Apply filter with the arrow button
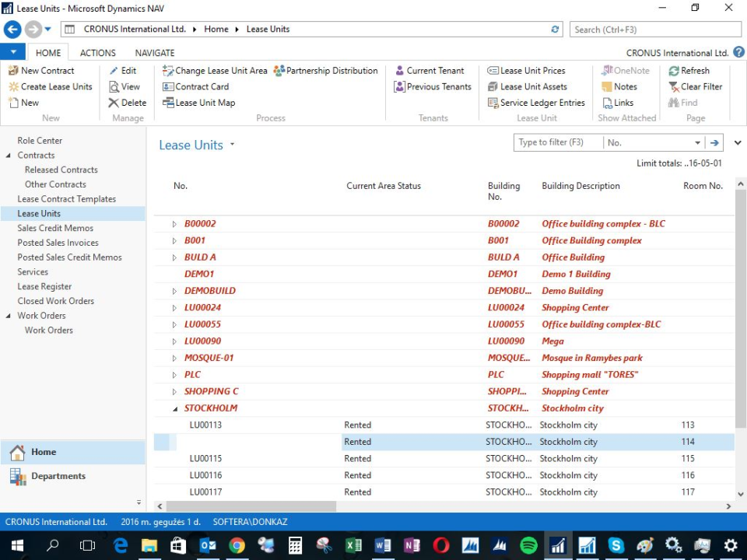The width and height of the screenshot is (747, 560). (x=714, y=142)
